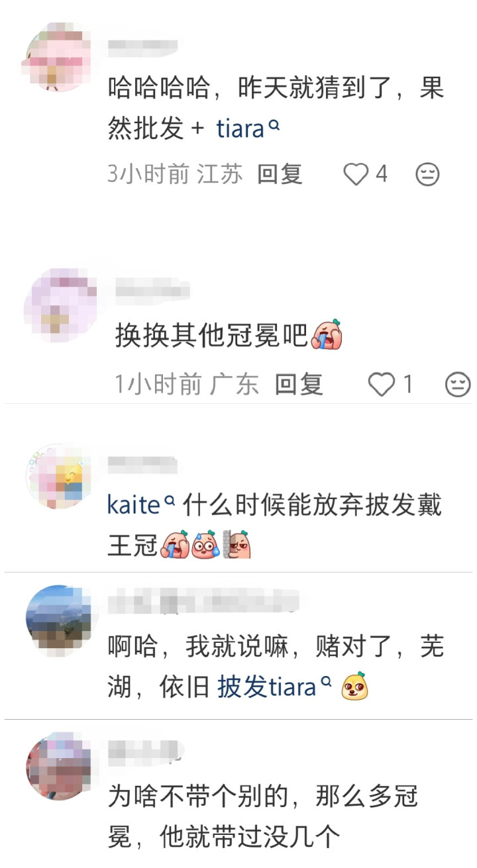
Task: Tap search magnifier after 披发tiara keyword
Action: 325,682
